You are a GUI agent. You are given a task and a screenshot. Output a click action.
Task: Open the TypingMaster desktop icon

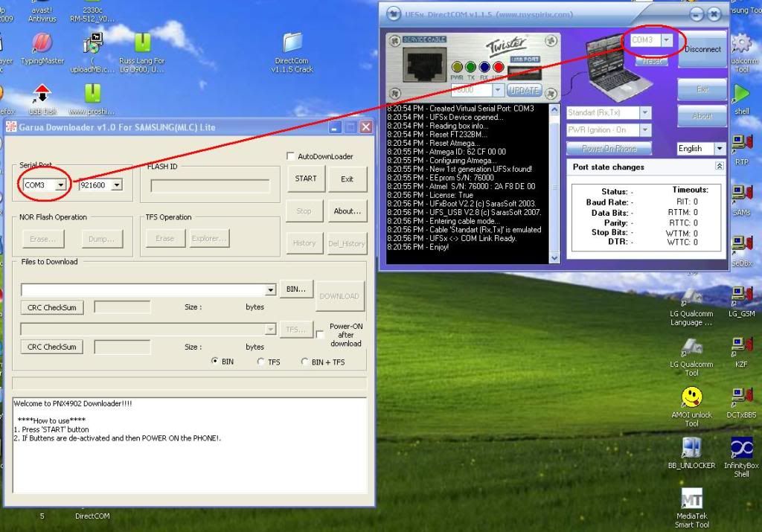pyautogui.click(x=42, y=43)
